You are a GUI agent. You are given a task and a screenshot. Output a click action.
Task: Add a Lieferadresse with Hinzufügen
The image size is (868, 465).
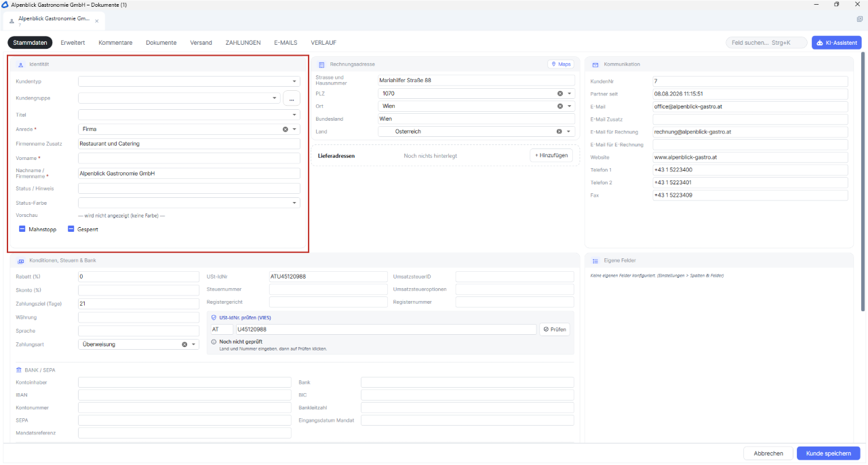click(551, 155)
